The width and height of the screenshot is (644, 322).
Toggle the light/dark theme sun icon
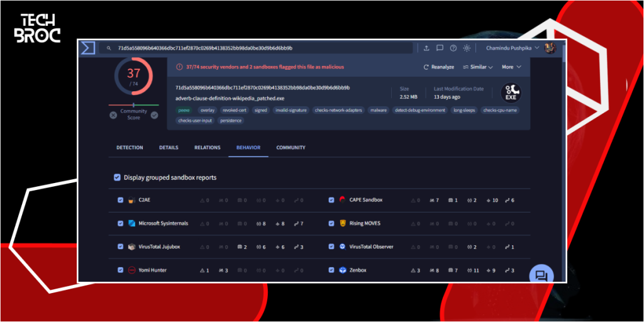(x=467, y=48)
